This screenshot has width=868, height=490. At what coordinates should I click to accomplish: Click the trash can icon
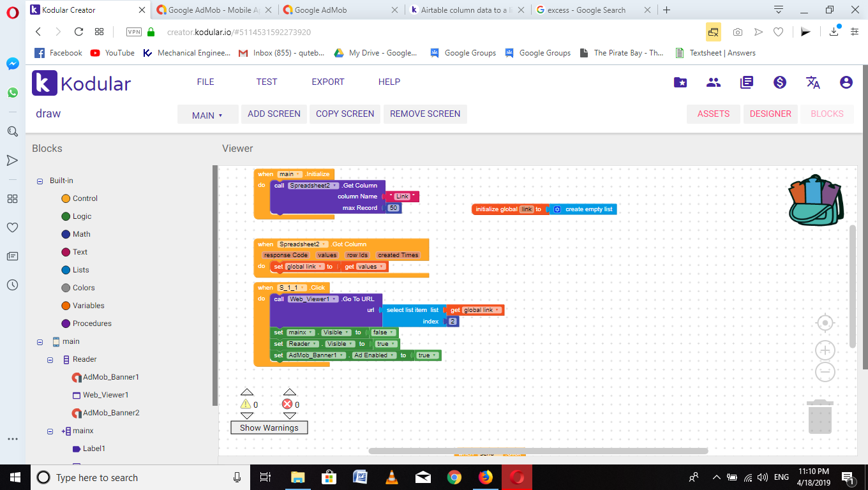(820, 417)
